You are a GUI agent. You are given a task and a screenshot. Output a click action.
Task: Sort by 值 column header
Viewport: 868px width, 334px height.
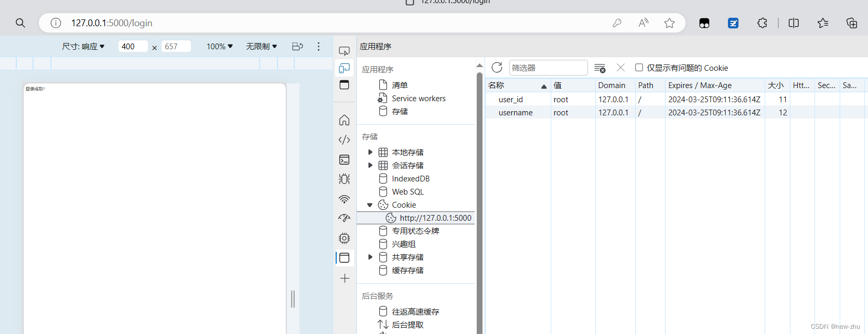[x=573, y=85]
